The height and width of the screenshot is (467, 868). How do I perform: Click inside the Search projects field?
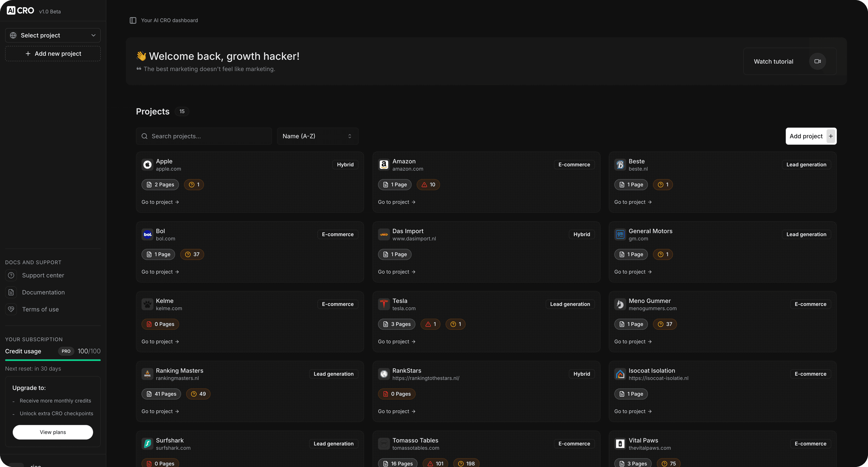click(x=204, y=136)
